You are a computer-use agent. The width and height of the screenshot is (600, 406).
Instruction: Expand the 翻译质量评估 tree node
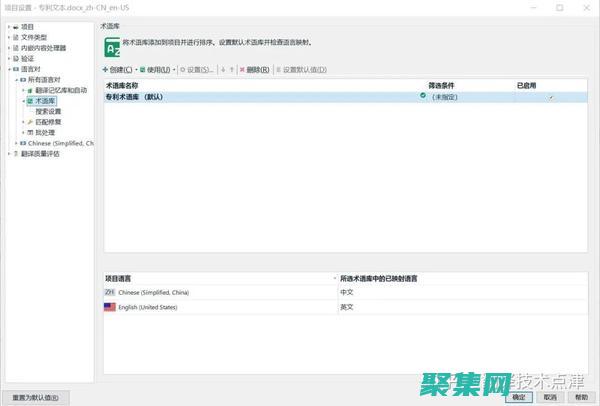coord(9,154)
